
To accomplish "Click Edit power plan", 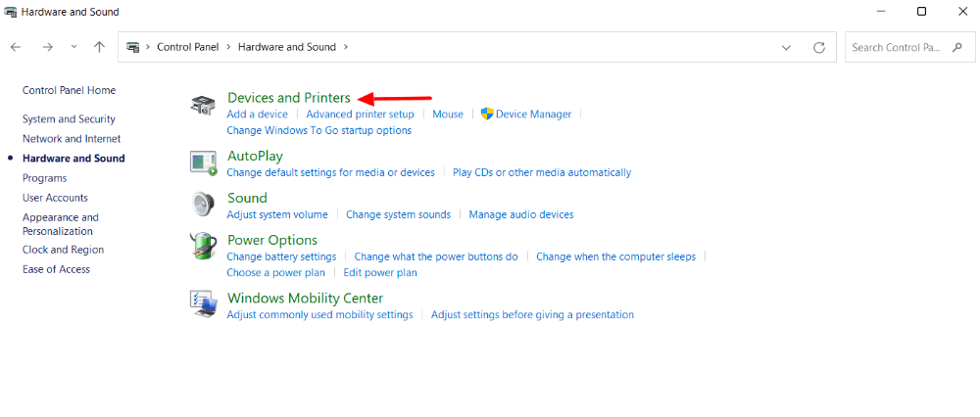I will tap(380, 273).
